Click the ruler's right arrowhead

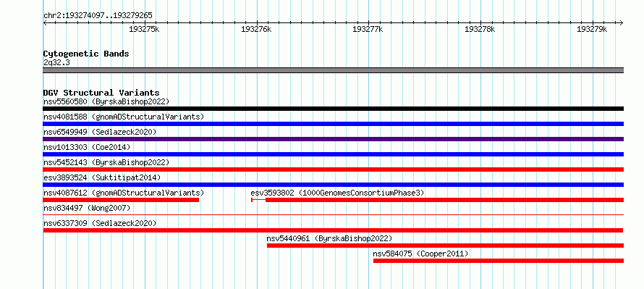[622, 23]
